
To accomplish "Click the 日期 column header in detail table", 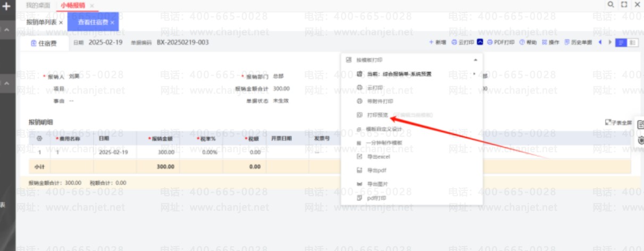I will (104, 138).
